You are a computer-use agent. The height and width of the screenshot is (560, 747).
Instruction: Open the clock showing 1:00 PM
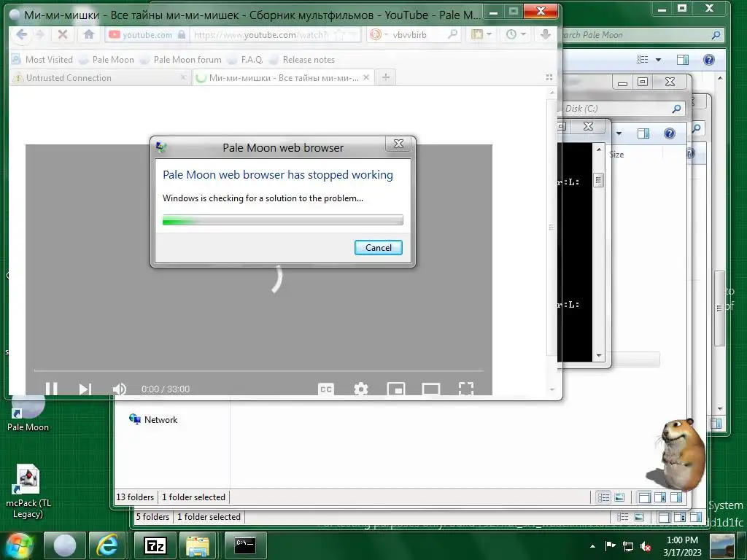[x=682, y=546]
